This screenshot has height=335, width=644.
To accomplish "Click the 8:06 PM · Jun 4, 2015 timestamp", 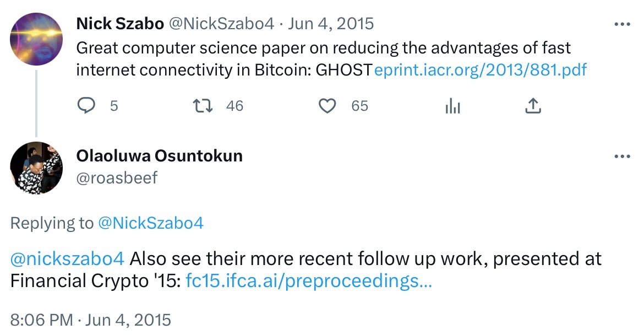I will click(91, 320).
